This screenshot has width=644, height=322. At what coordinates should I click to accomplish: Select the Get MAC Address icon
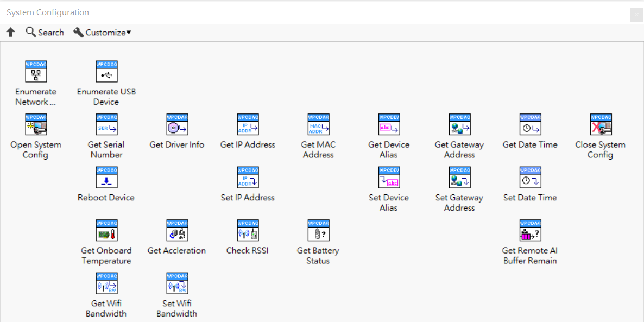pos(318,124)
